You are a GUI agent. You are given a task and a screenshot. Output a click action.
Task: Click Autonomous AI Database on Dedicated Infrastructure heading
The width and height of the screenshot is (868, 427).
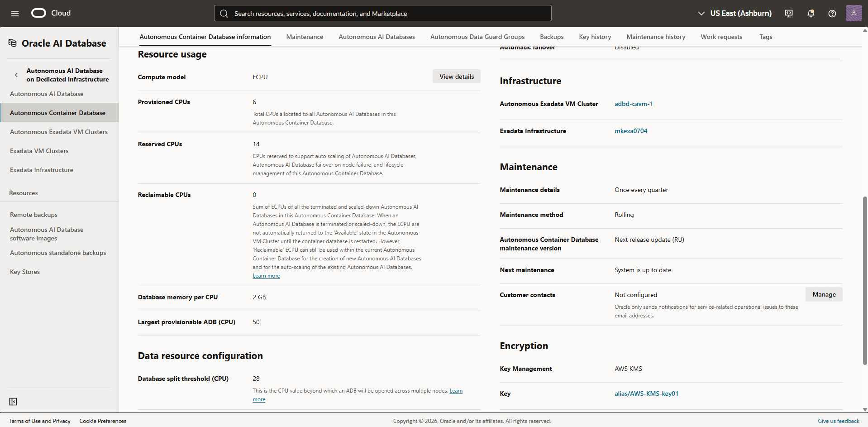[67, 75]
